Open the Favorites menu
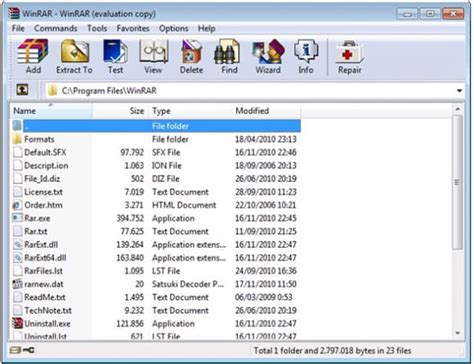Image resolution: width=474 pixels, height=364 pixels. pos(133,28)
